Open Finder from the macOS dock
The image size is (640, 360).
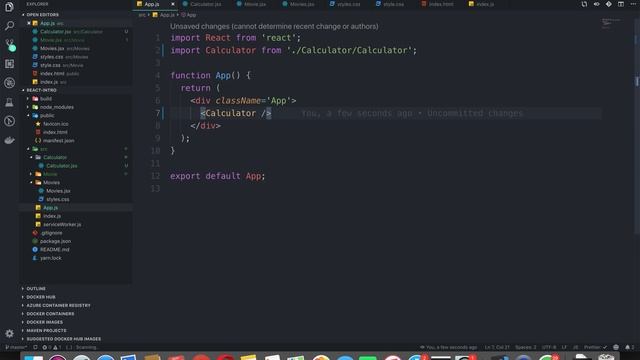pos(33,357)
